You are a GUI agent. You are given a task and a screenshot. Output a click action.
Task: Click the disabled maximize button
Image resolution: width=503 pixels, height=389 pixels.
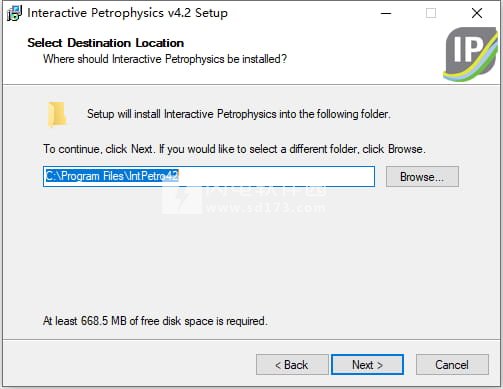431,13
